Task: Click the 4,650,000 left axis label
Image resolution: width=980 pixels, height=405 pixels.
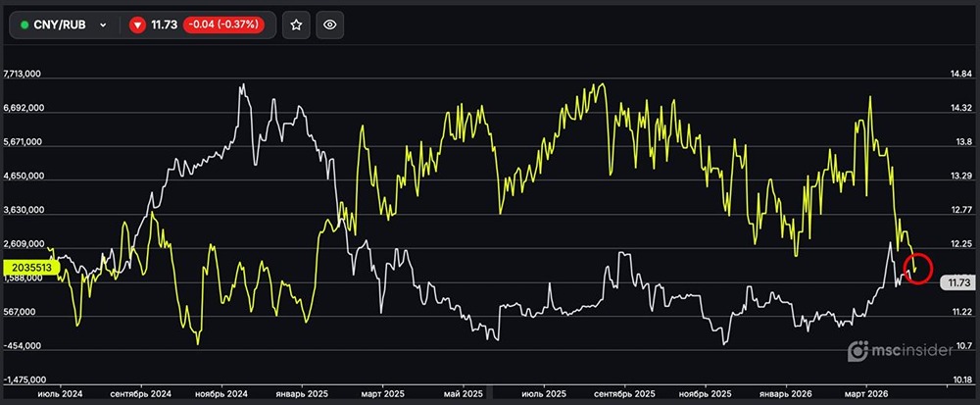Action: click(x=23, y=177)
